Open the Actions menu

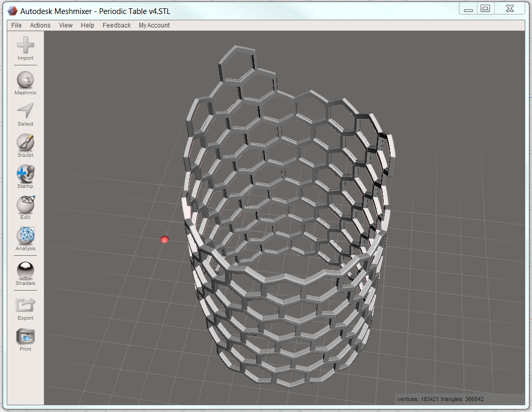click(x=40, y=25)
